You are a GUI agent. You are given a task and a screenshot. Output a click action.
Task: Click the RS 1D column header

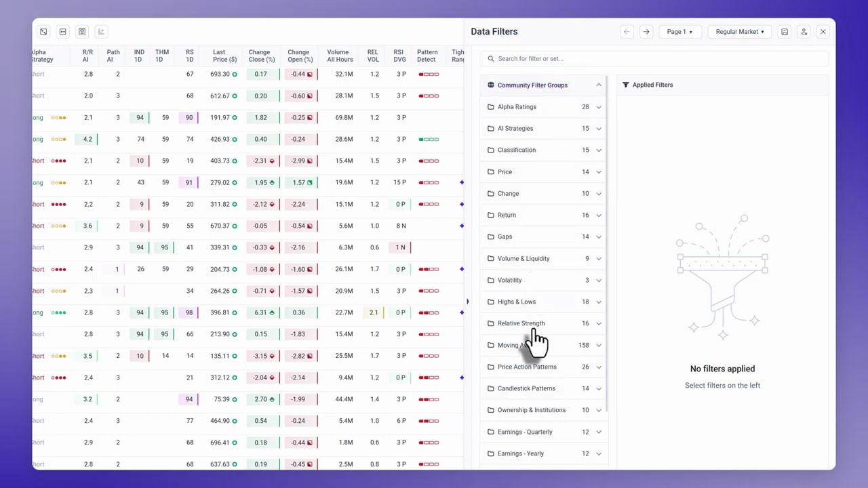coord(189,56)
